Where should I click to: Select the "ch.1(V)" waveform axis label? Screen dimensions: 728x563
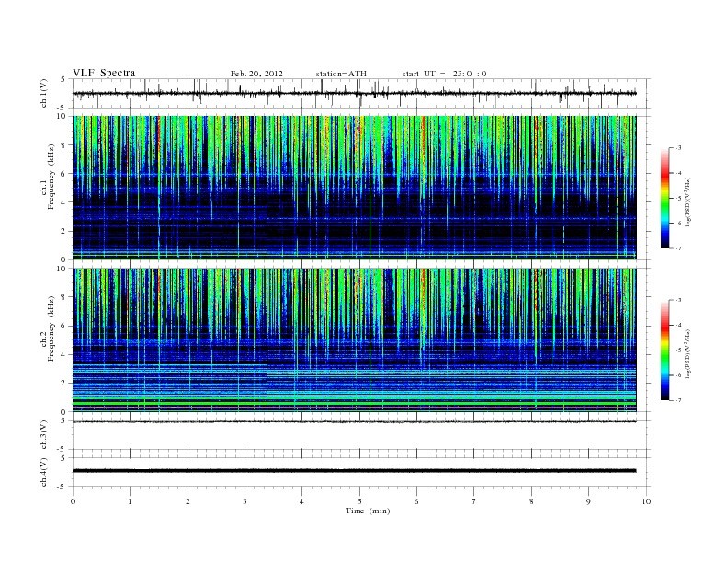pyautogui.click(x=44, y=93)
